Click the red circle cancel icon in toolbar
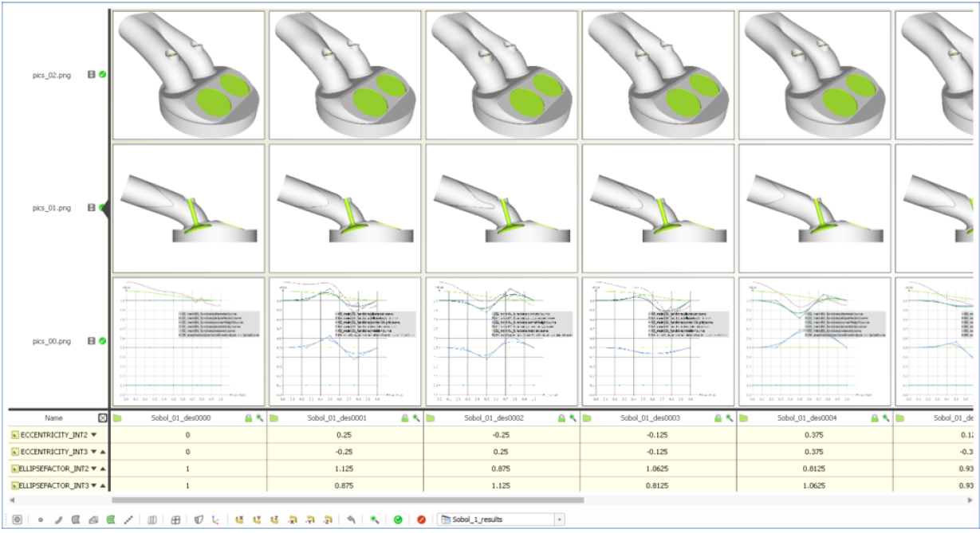980x533 pixels. (x=422, y=519)
